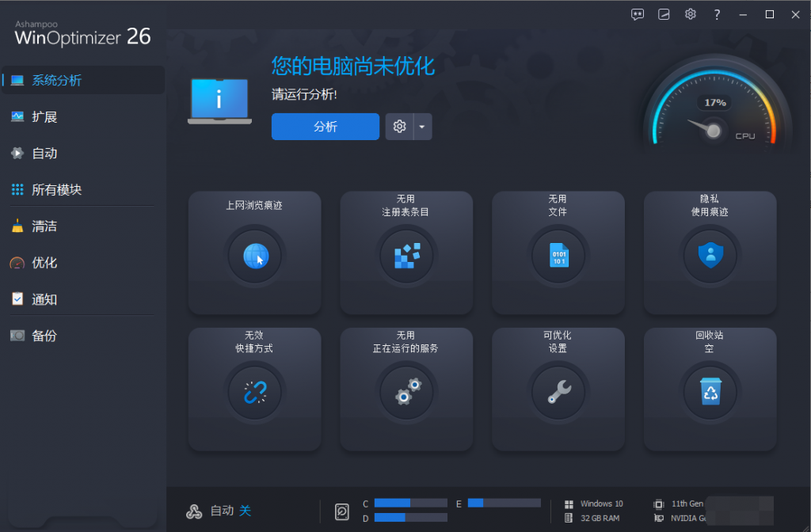Screen dimensions: 811x532
Task: Open help via the question mark icon
Action: (x=716, y=13)
